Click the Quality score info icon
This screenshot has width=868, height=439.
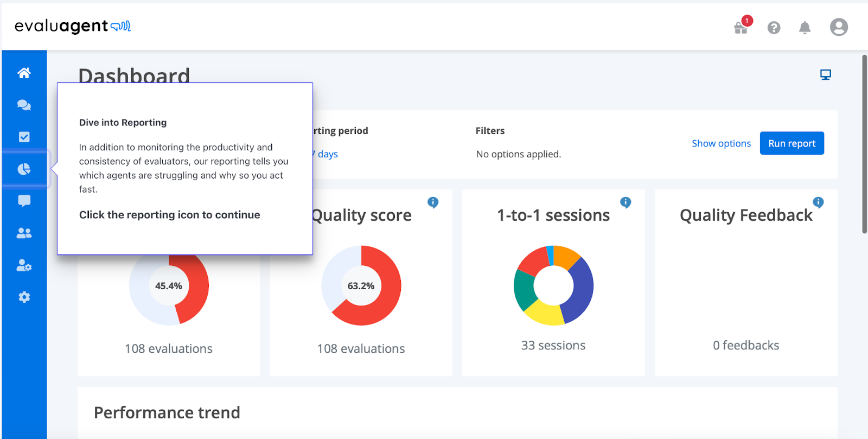point(433,202)
